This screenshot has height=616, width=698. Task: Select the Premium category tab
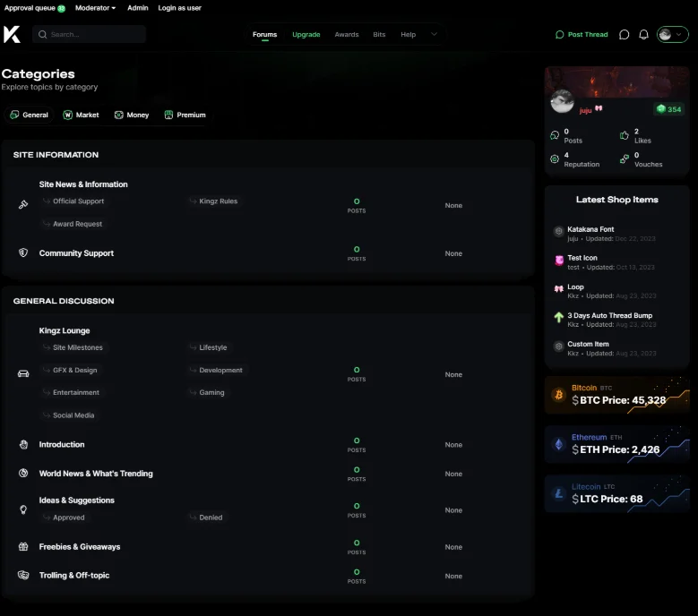(185, 115)
